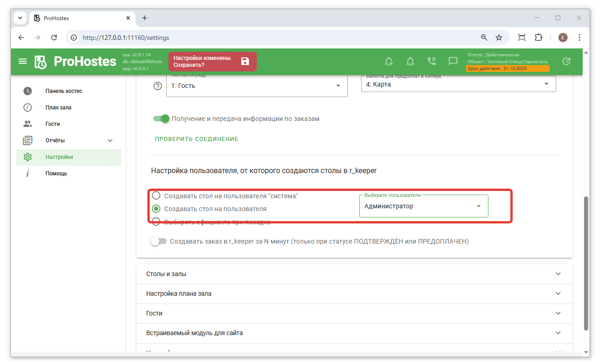Open the hamburger menu in header

point(22,61)
